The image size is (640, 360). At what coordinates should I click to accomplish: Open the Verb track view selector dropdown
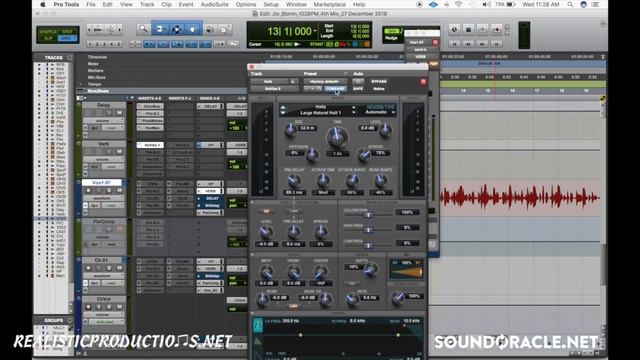tap(103, 159)
